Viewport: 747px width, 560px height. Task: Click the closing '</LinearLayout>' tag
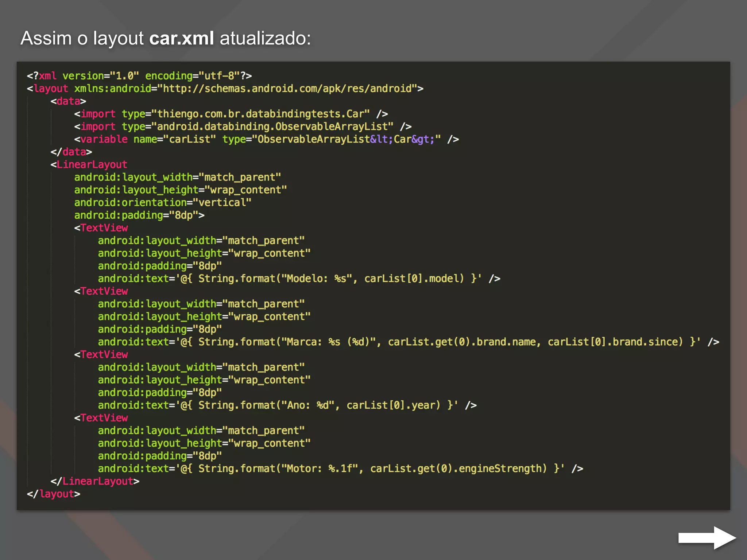[95, 481]
